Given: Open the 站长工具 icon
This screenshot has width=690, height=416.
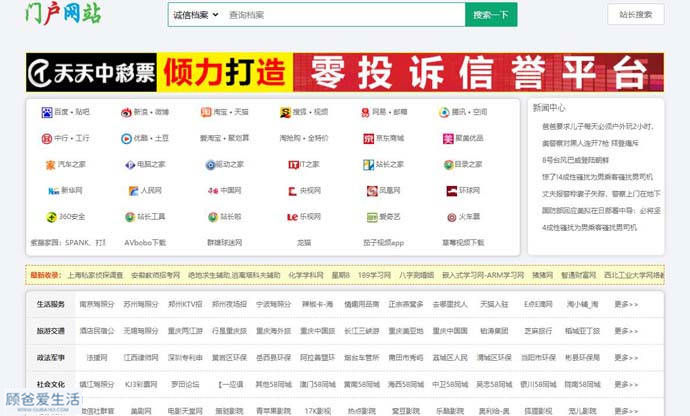Looking at the screenshot, I should tap(130, 217).
